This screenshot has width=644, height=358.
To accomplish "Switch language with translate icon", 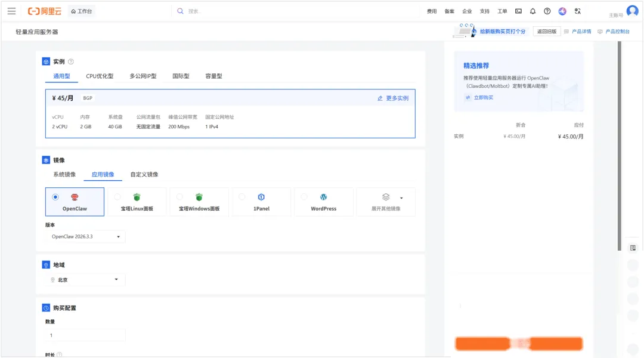I will pyautogui.click(x=577, y=11).
